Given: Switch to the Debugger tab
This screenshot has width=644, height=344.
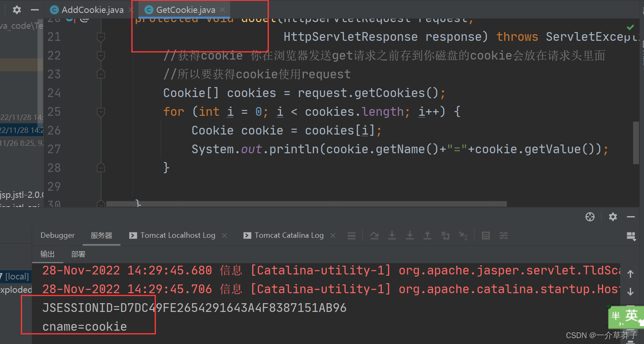Looking at the screenshot, I should (x=58, y=235).
